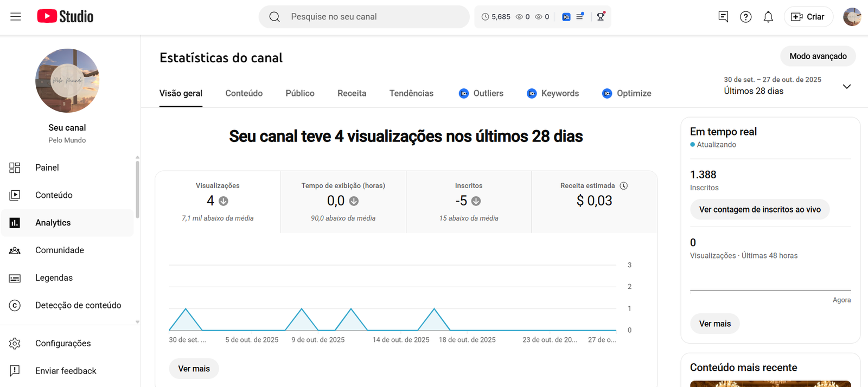The image size is (868, 387).
Task: Click the headline 'Seu canal teve 4 visualizações'
Action: (406, 136)
